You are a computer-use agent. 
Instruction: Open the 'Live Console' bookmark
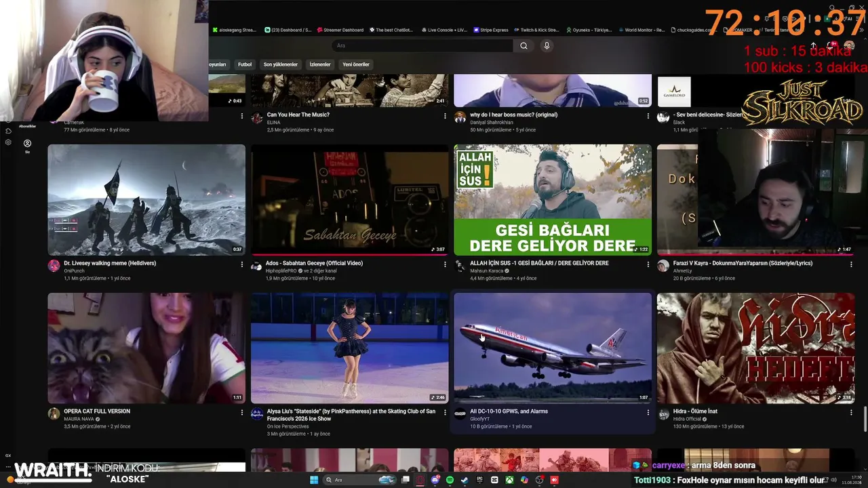[x=444, y=30]
